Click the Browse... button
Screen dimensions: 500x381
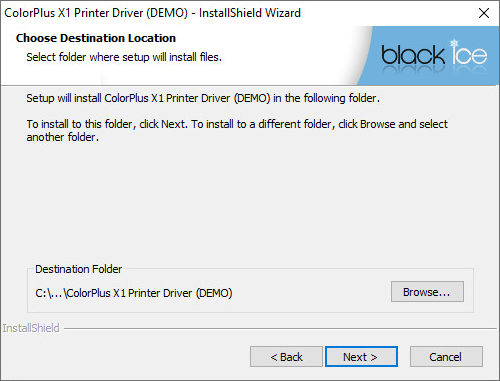[427, 292]
